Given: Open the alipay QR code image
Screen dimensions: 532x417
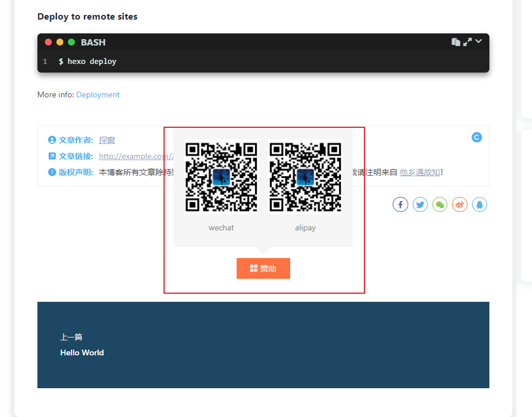Looking at the screenshot, I should click(x=305, y=177).
